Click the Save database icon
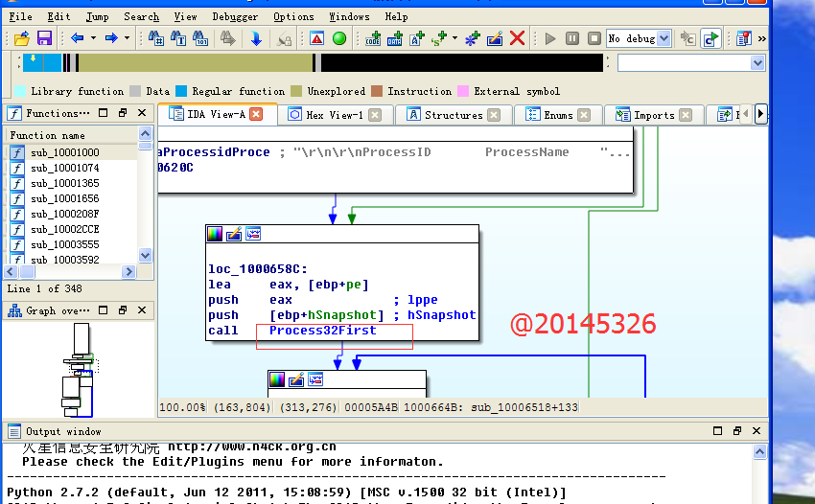 (44, 38)
